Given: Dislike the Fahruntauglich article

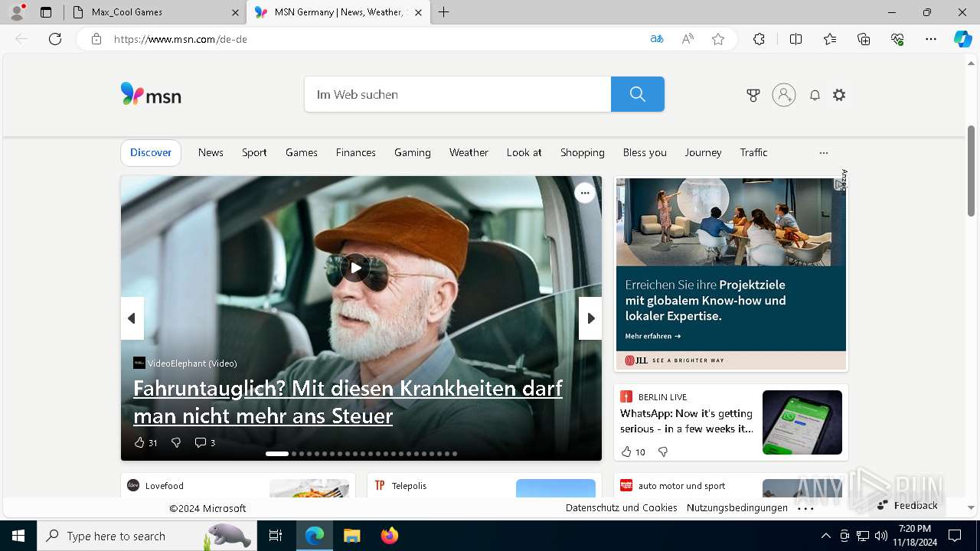Looking at the screenshot, I should pos(176,442).
